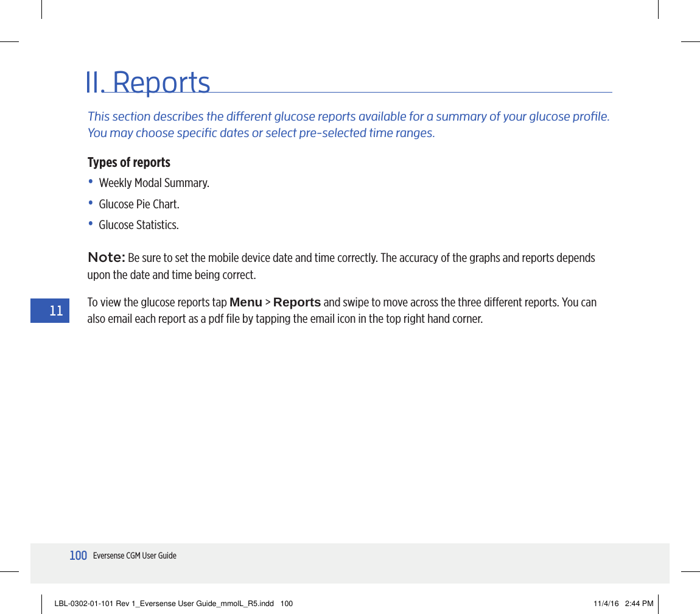Click the 'Eversense CGM User Guide' footer text

[135, 556]
